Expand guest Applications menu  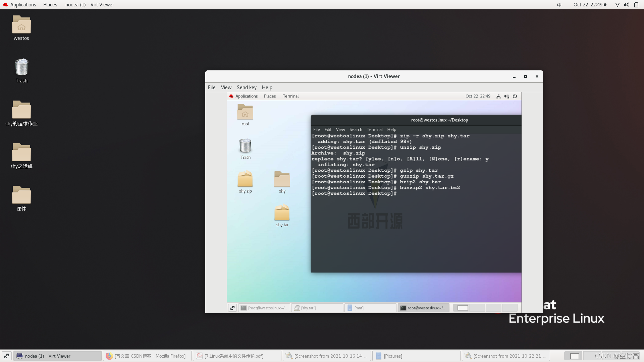pos(246,96)
